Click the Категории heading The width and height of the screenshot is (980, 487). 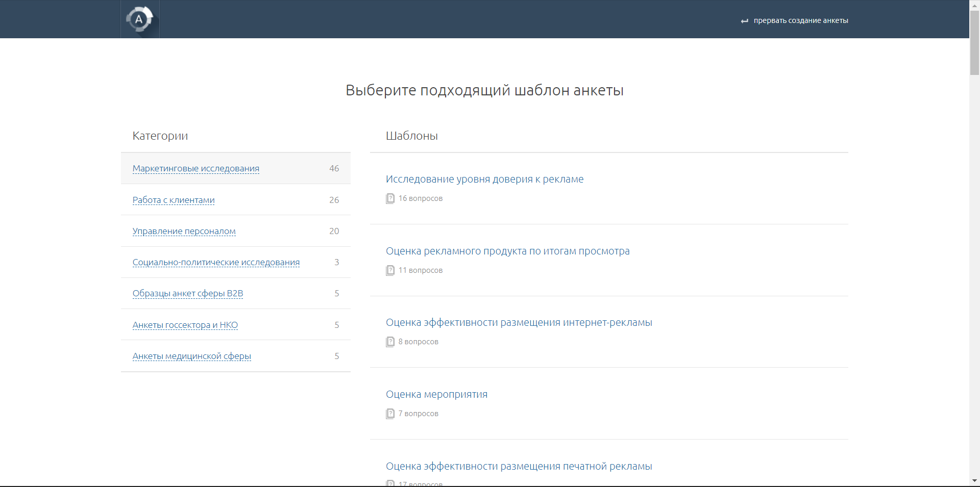160,136
